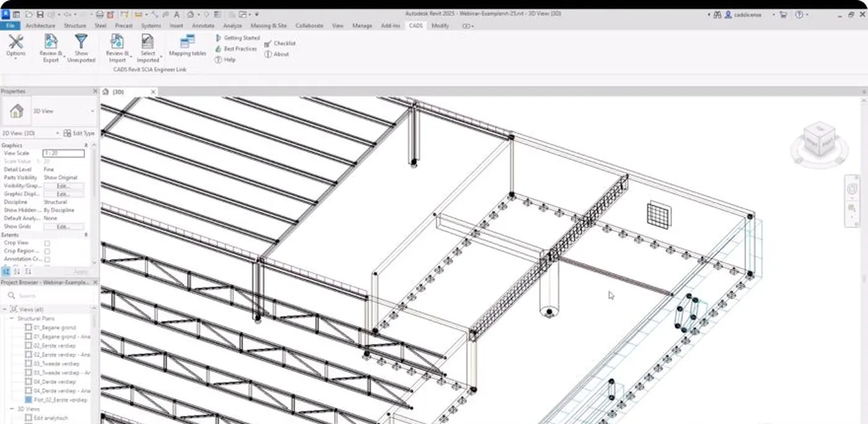Image resolution: width=868 pixels, height=424 pixels.
Task: Switch to the Collaborate ribbon tab
Action: tap(309, 25)
